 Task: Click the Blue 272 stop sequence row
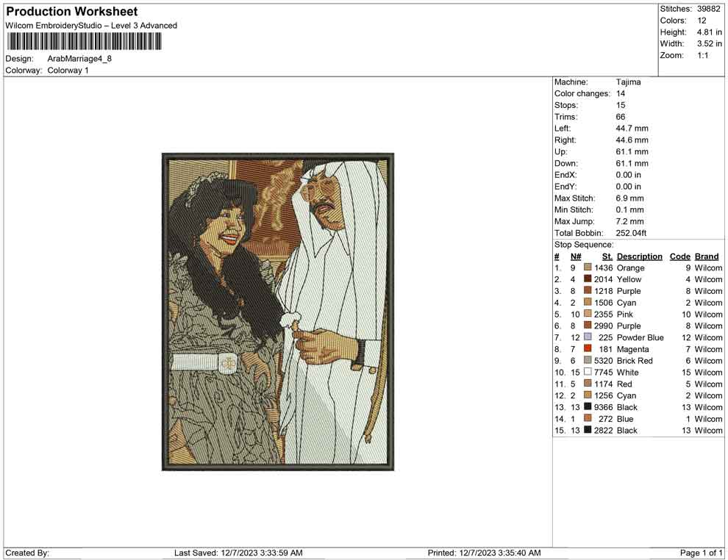tap(638, 418)
